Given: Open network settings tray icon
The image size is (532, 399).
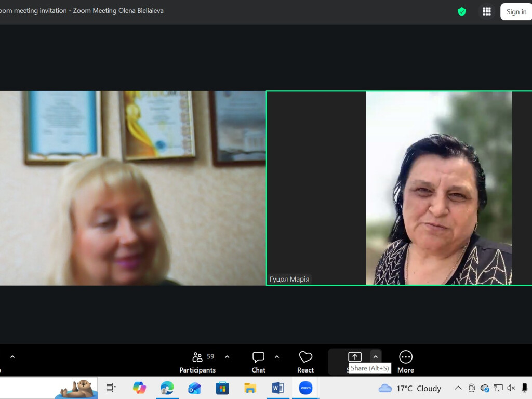Looking at the screenshot, I should pyautogui.click(x=498, y=388).
